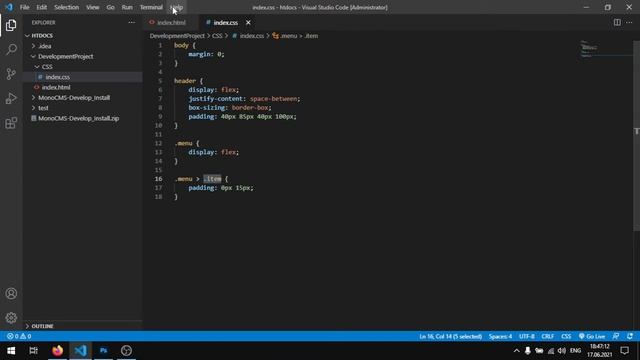This screenshot has height=360, width=640.
Task: Click the microphone tray icon
Action: coord(528,351)
